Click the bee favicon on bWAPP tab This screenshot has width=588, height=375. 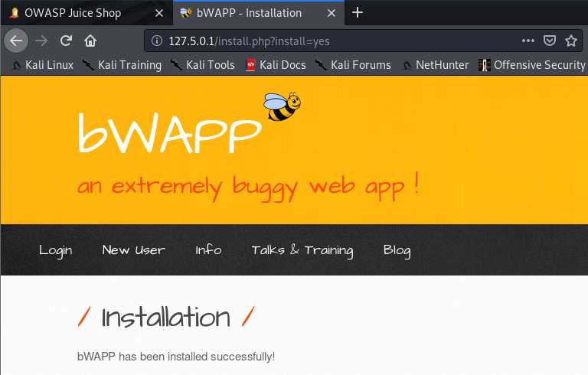point(185,13)
